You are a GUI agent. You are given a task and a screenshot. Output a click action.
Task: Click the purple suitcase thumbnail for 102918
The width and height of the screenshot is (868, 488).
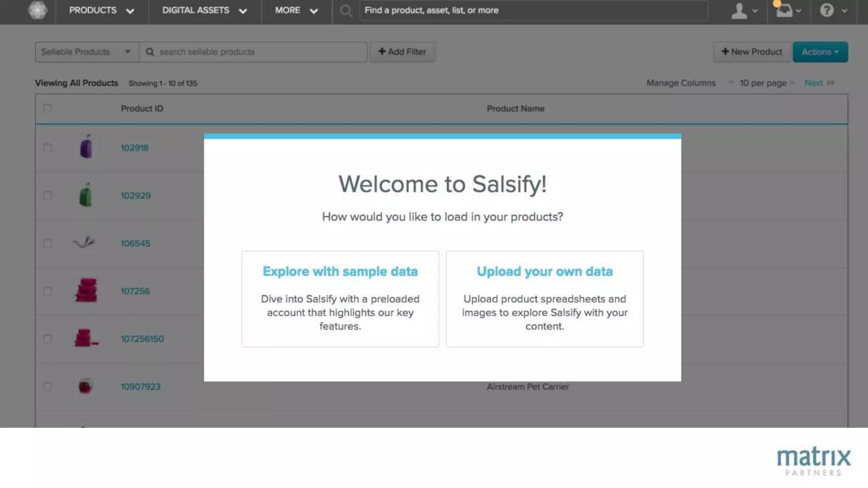[86, 147]
